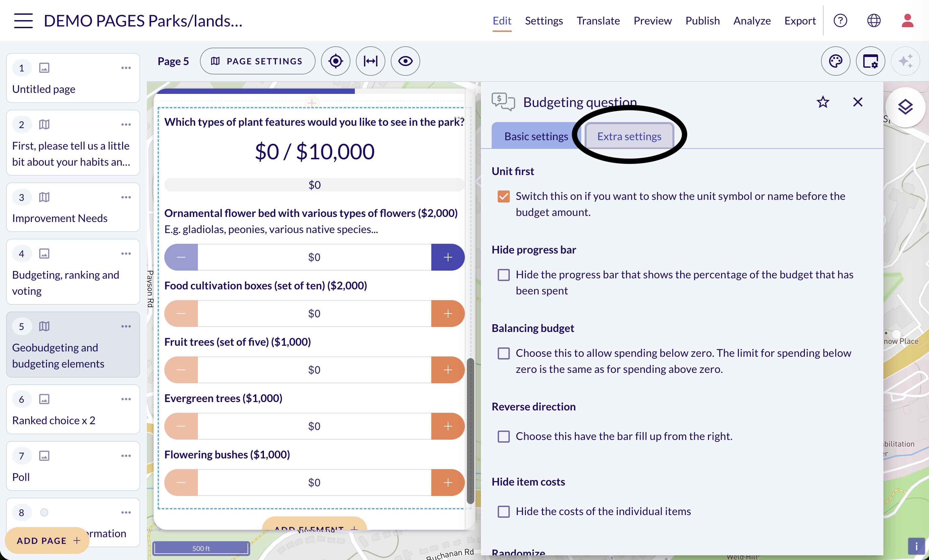Toggle the page preview eye icon

[405, 61]
